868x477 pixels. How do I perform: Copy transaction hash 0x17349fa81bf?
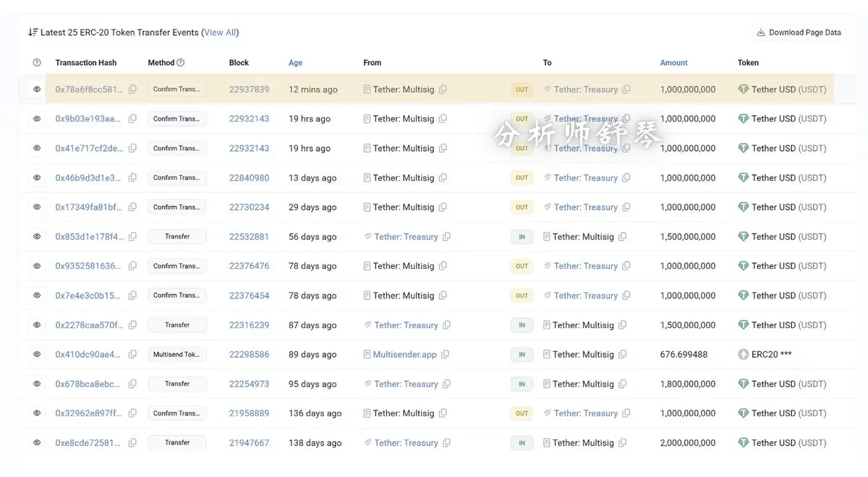pos(132,207)
